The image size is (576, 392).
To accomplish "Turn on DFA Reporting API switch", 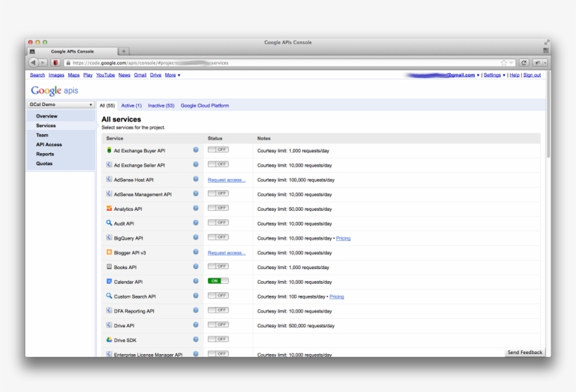I will tap(218, 310).
